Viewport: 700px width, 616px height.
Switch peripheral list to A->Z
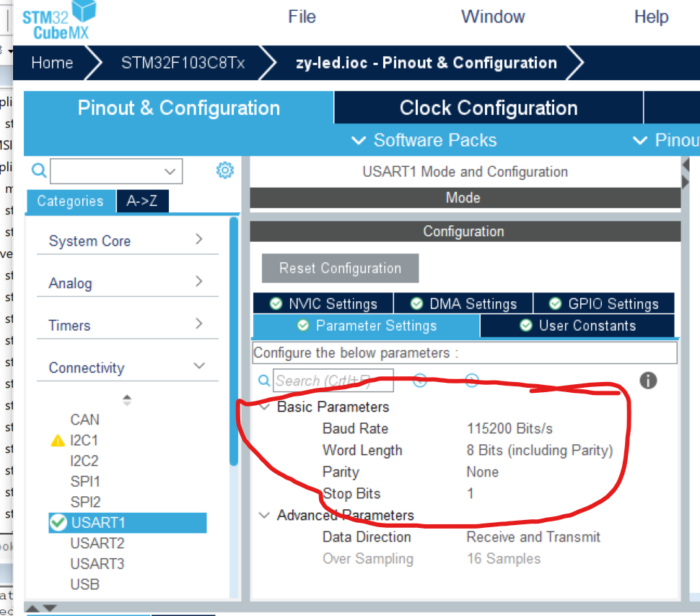(142, 201)
